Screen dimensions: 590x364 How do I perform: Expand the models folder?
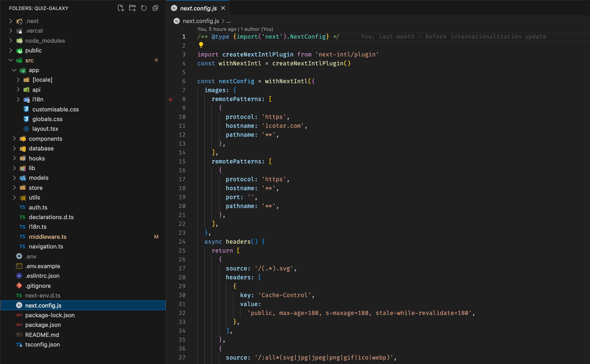14,178
